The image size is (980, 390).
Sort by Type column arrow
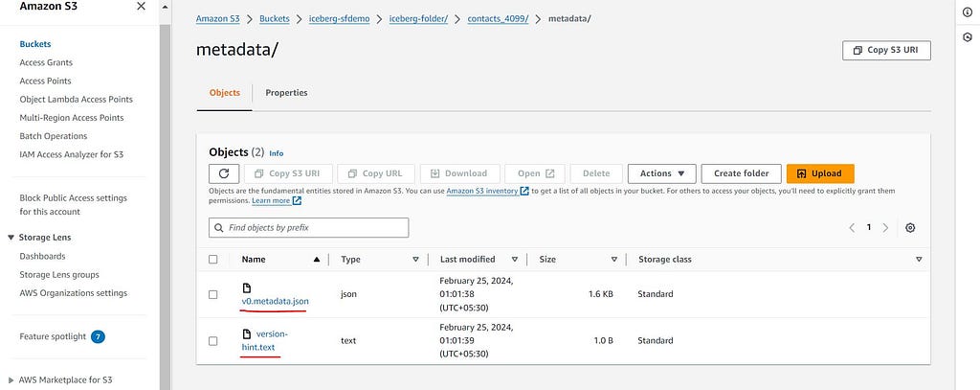[415, 259]
